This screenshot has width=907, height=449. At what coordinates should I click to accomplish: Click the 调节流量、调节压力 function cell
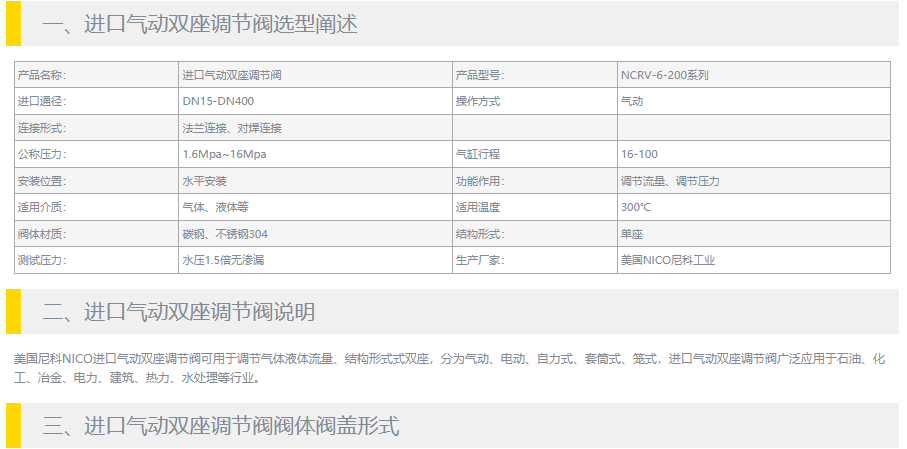[x=670, y=181]
